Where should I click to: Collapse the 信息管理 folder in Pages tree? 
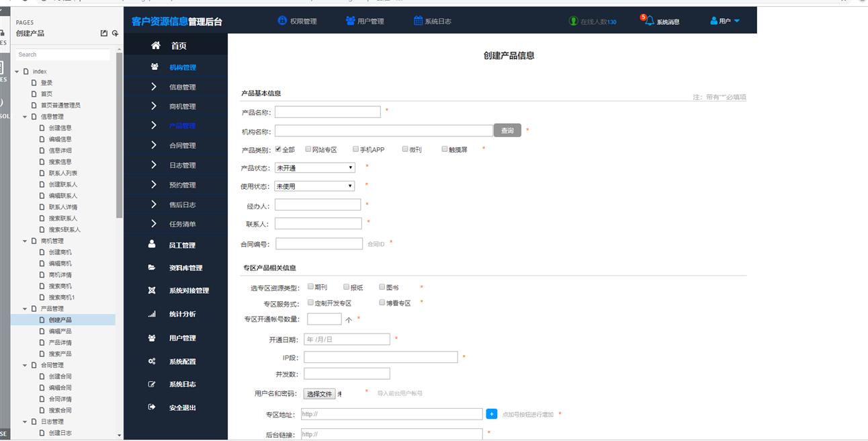(25, 116)
